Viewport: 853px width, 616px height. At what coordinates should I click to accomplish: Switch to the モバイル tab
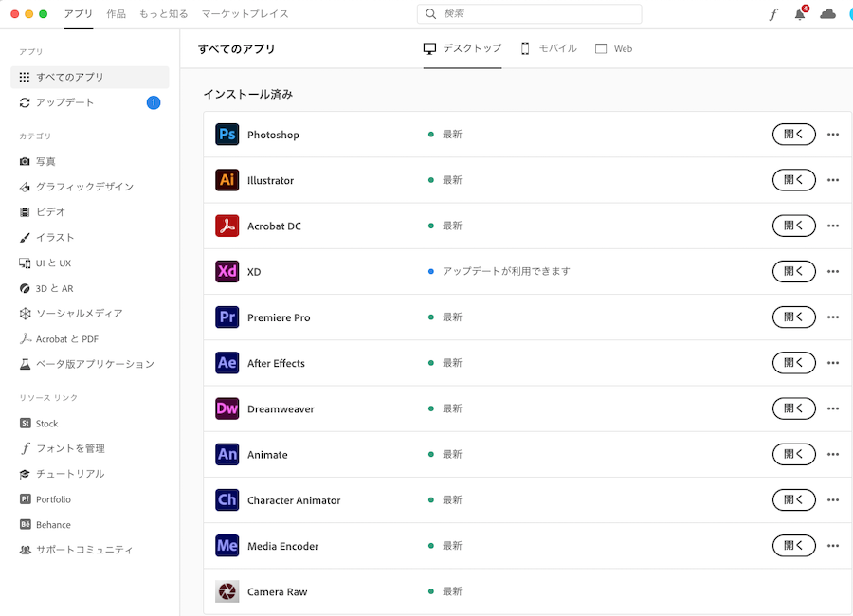[549, 48]
